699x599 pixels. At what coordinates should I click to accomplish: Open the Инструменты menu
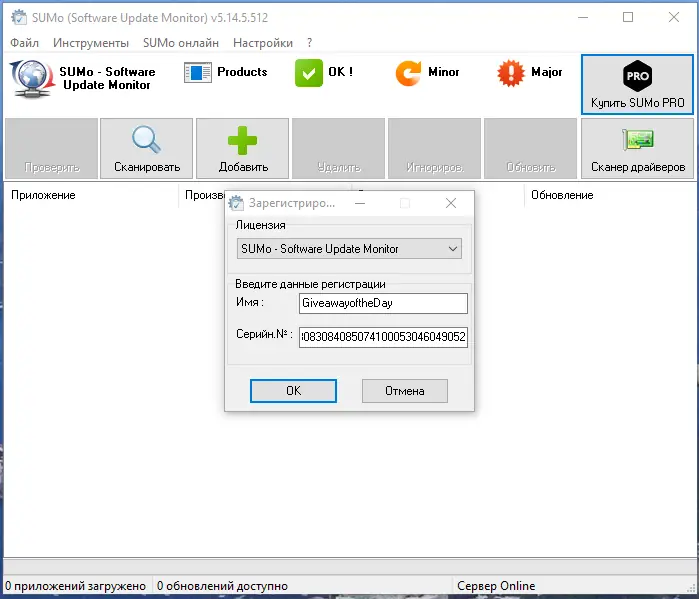click(91, 43)
